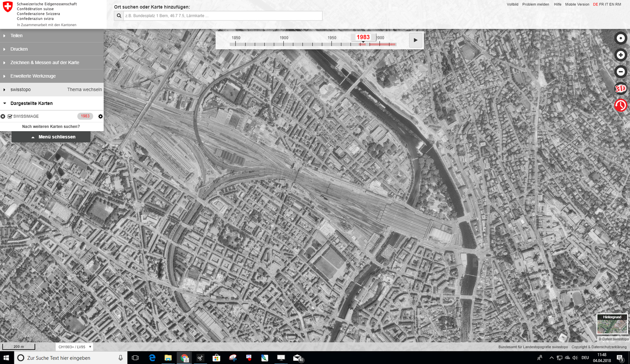Screen dimensions: 630x364
Task: Switch language to FR
Action: coord(601,5)
